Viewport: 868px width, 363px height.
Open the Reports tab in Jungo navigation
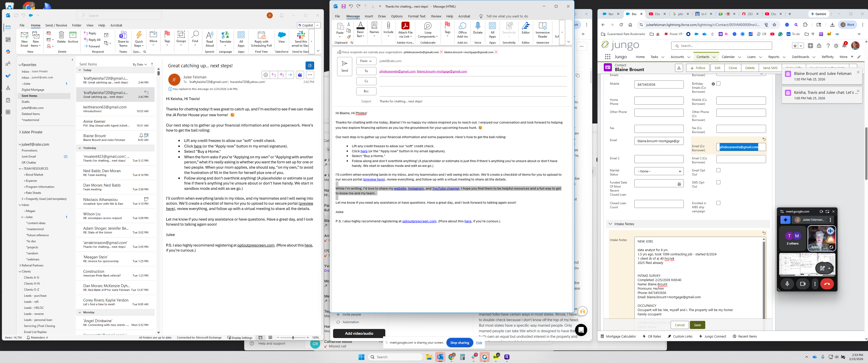click(x=775, y=57)
